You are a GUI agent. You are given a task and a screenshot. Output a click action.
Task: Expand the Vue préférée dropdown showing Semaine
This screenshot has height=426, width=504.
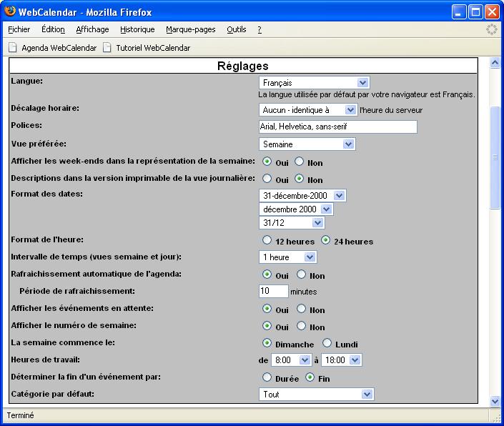pos(307,144)
